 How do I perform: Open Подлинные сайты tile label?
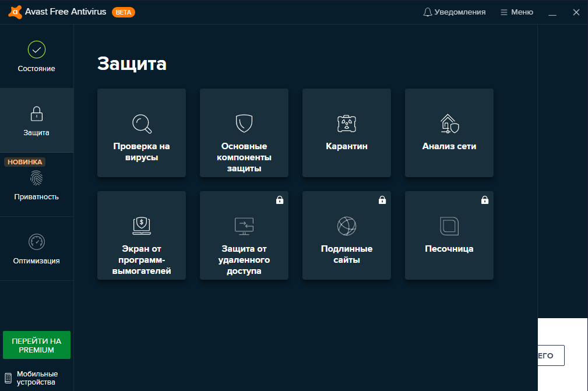[x=347, y=254]
